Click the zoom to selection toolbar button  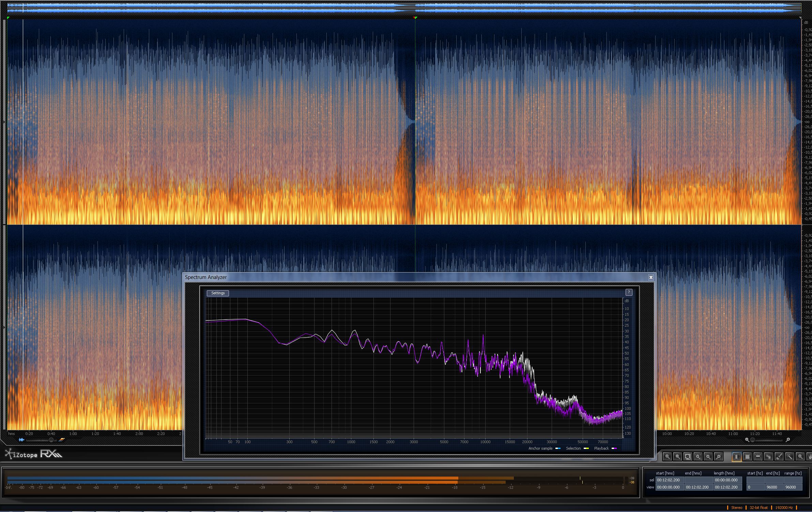pos(698,457)
